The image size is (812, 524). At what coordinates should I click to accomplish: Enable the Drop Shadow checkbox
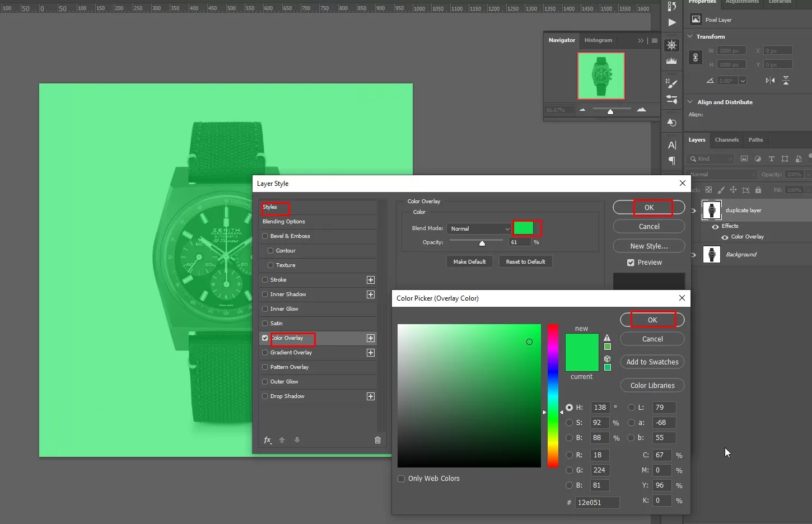(265, 396)
